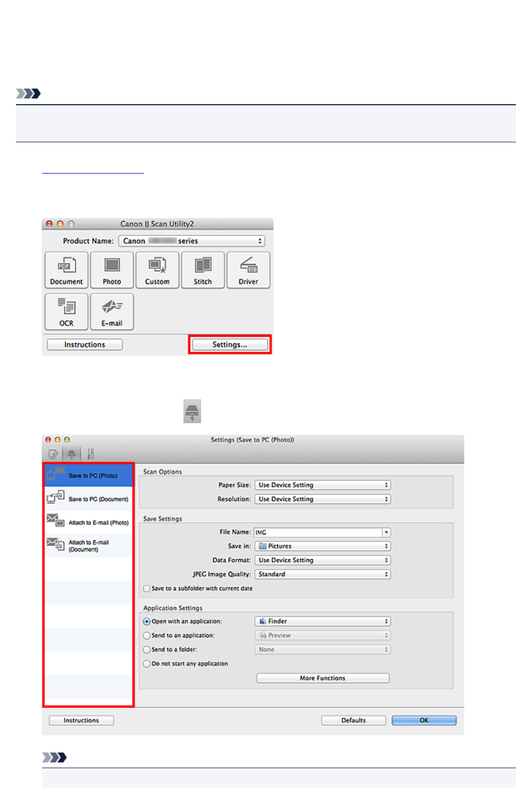Open the Preview application dropdown

(323, 635)
